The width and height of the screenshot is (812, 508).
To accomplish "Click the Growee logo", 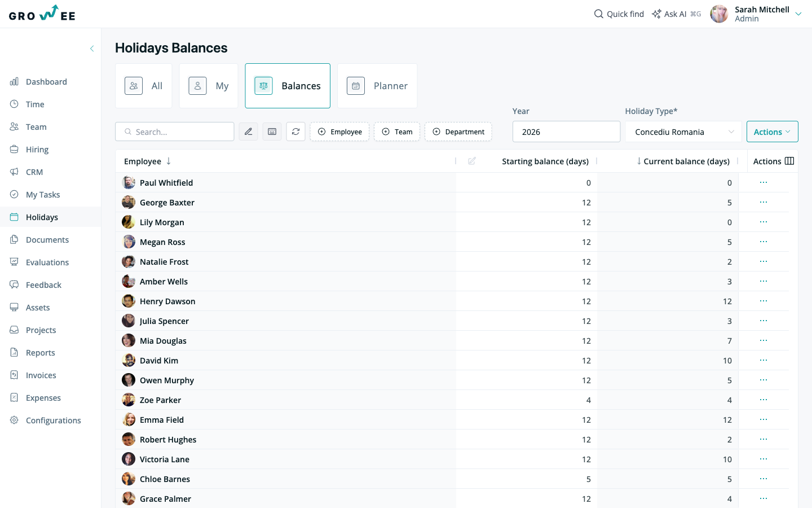I will pos(42,14).
